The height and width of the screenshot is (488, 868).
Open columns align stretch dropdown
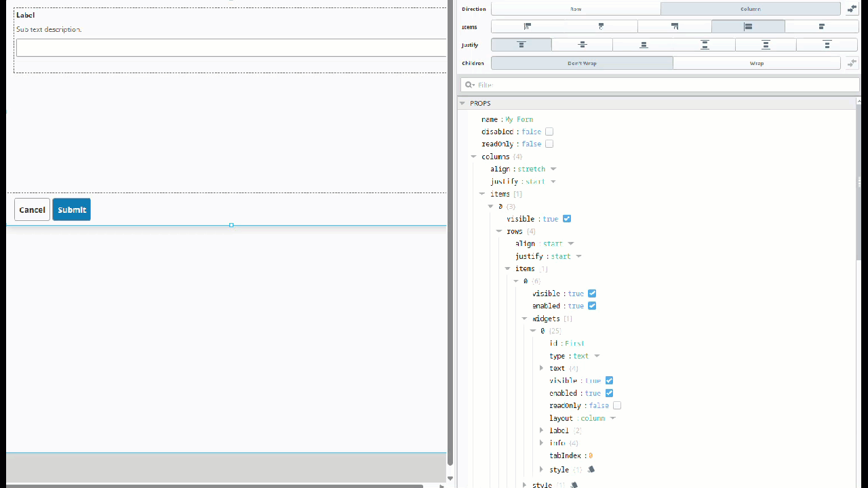[x=553, y=169]
